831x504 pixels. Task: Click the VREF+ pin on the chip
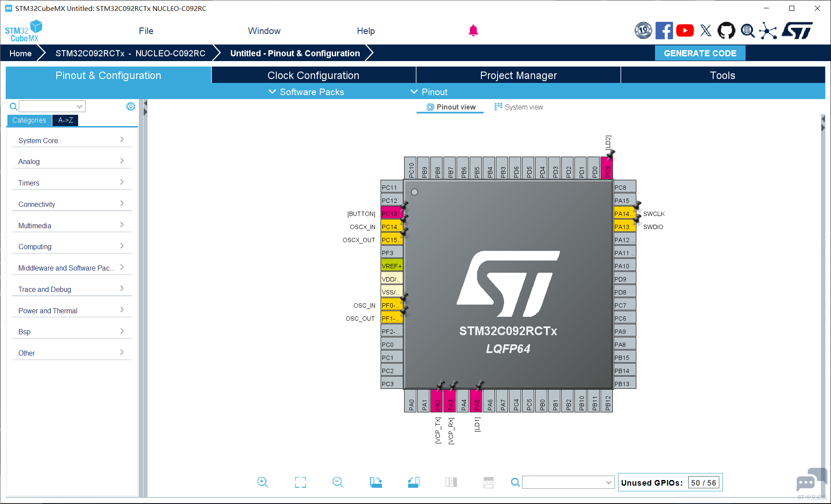tap(391, 266)
